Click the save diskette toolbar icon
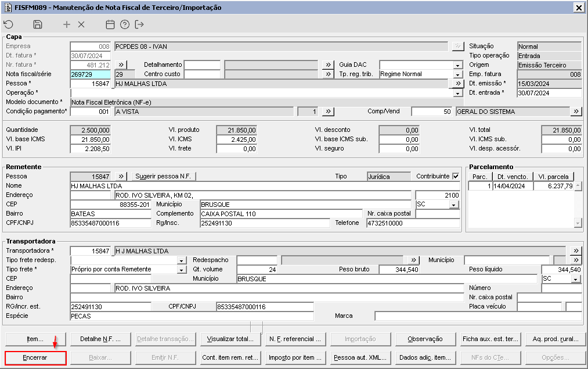The width and height of the screenshot is (588, 369). (x=38, y=24)
